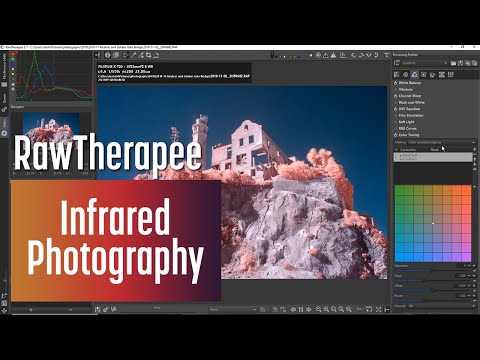
Task: Open the Queue vertical tab
Action: 4,102
